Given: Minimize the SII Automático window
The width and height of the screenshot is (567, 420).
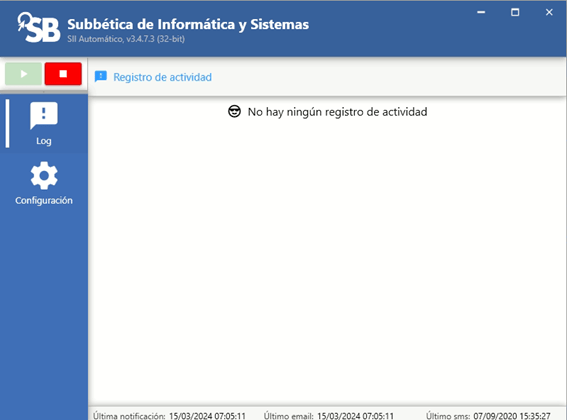Looking at the screenshot, I should (481, 12).
